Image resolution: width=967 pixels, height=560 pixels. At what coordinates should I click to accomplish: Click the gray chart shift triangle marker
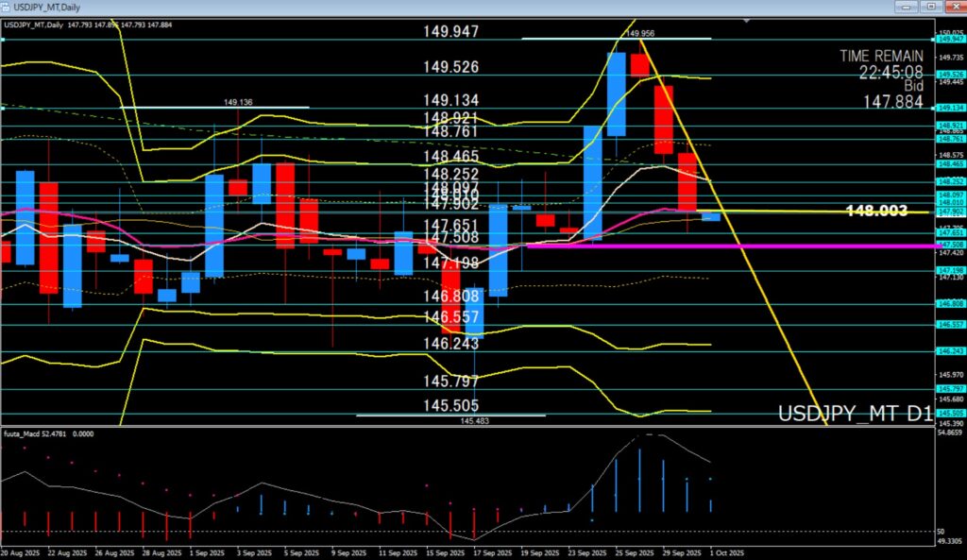(x=749, y=20)
